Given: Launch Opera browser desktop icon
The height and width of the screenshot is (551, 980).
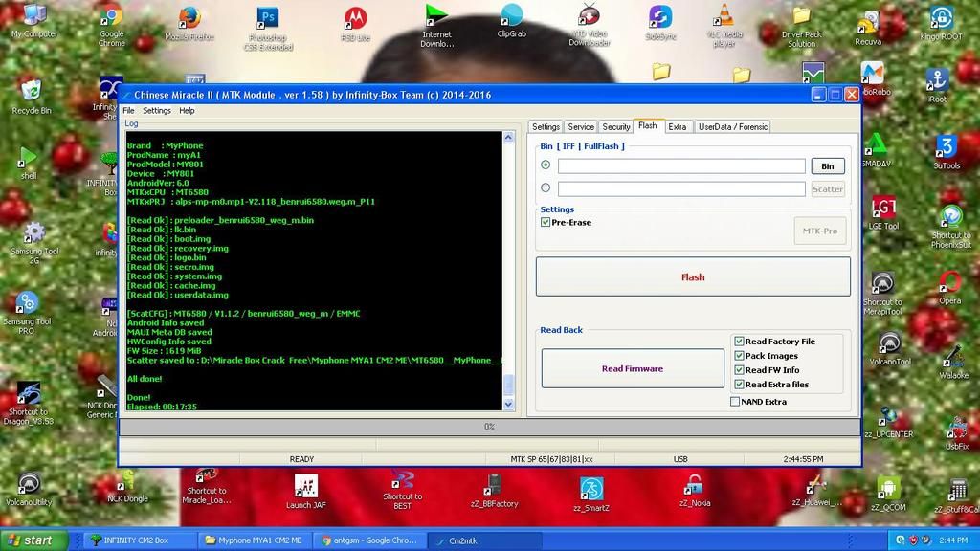Looking at the screenshot, I should 949,288.
